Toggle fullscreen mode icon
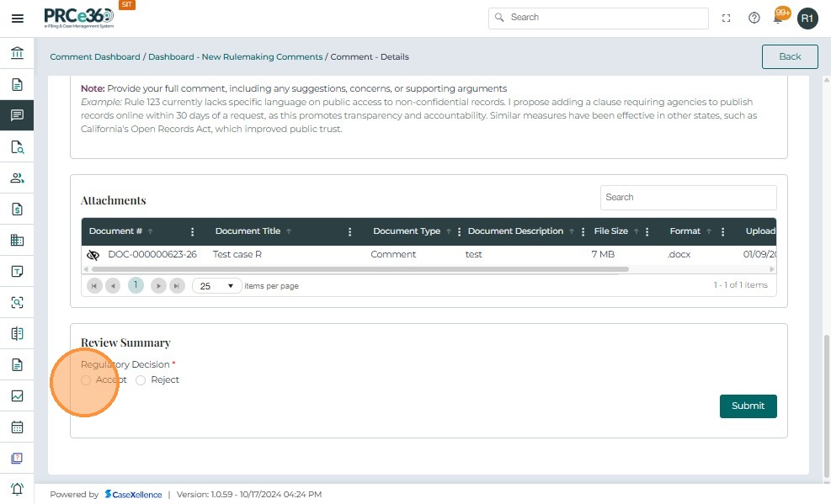Viewport: 831px width, 504px height. pyautogui.click(x=727, y=18)
